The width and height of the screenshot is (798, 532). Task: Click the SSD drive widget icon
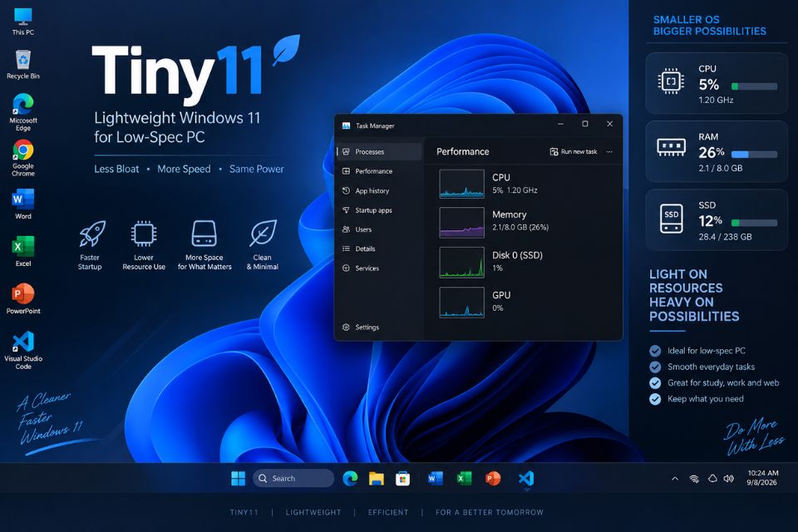(672, 219)
